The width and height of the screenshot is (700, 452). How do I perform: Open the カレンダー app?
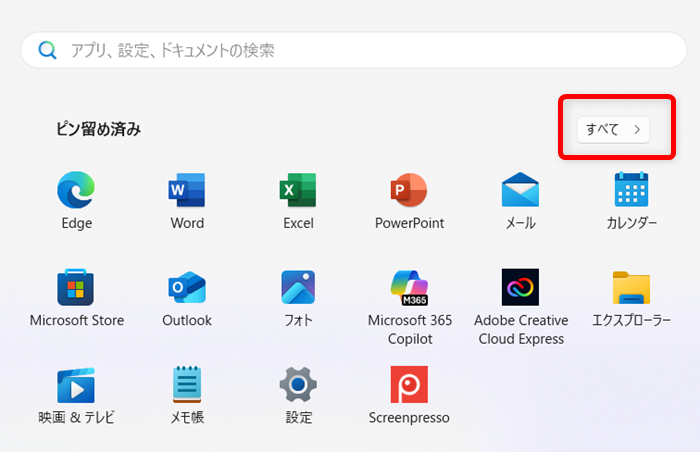(631, 190)
